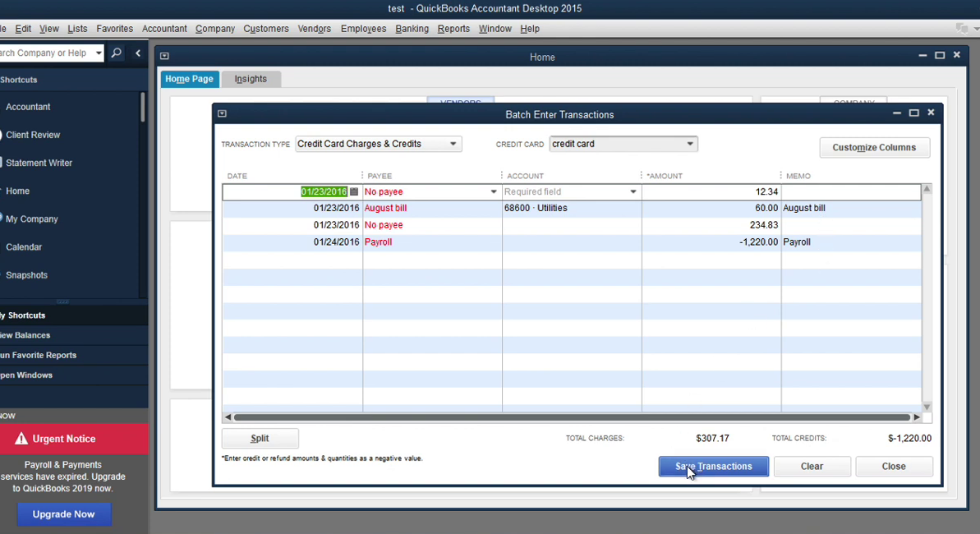
Task: Open the Company menu
Action: (215, 29)
